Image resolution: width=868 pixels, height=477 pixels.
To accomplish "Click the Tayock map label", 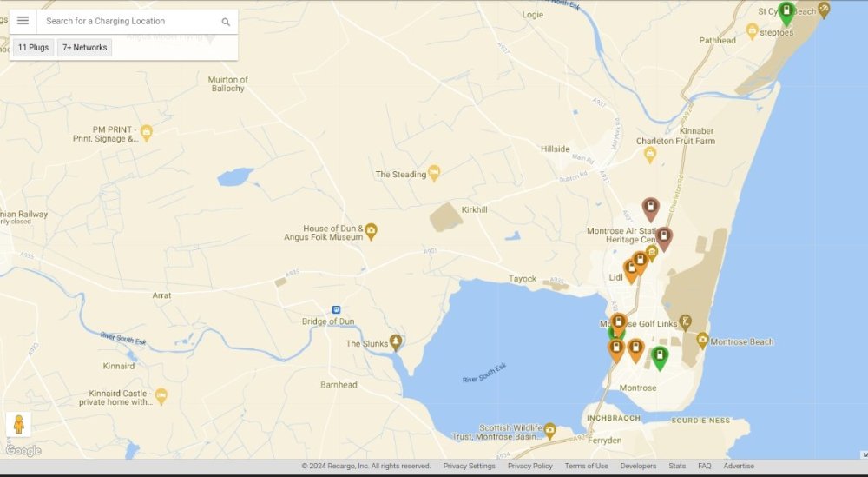I will 523,279.
